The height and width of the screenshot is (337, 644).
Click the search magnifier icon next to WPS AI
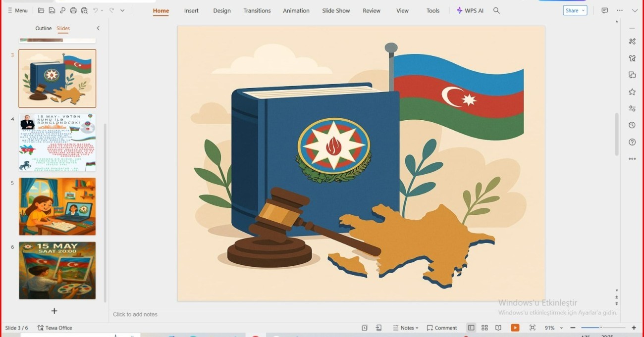[x=496, y=10]
